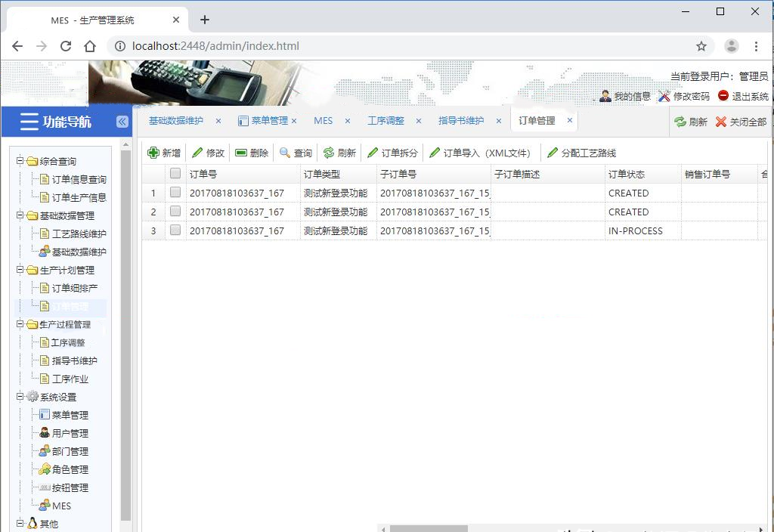Switch to the 基础数据维护 tab
The height and width of the screenshot is (532, 774).
tap(176, 121)
